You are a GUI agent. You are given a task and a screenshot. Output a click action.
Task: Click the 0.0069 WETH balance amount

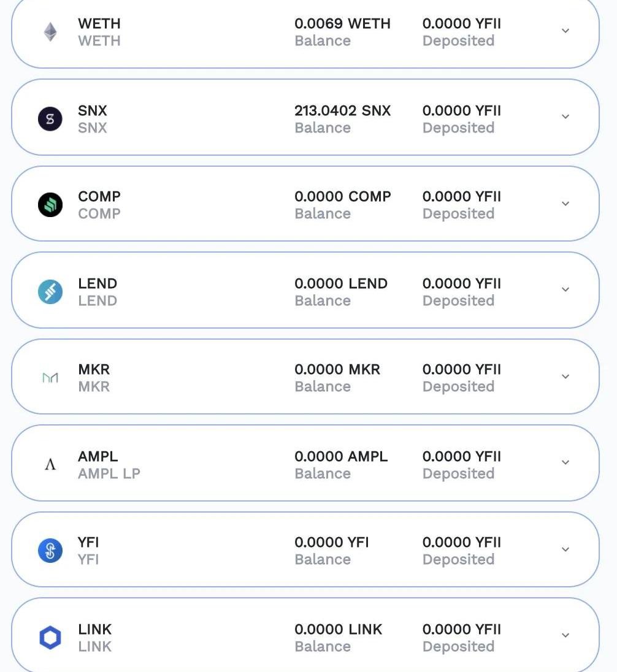[x=342, y=24]
